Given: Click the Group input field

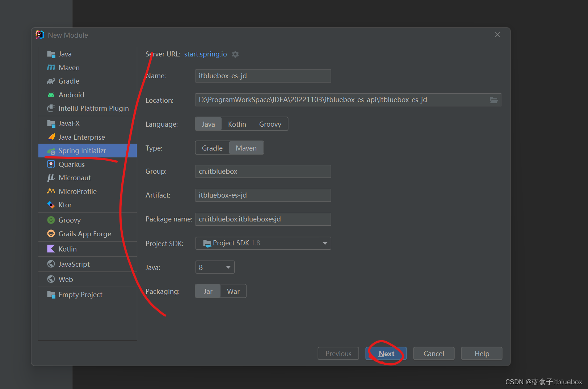Looking at the screenshot, I should [263, 172].
